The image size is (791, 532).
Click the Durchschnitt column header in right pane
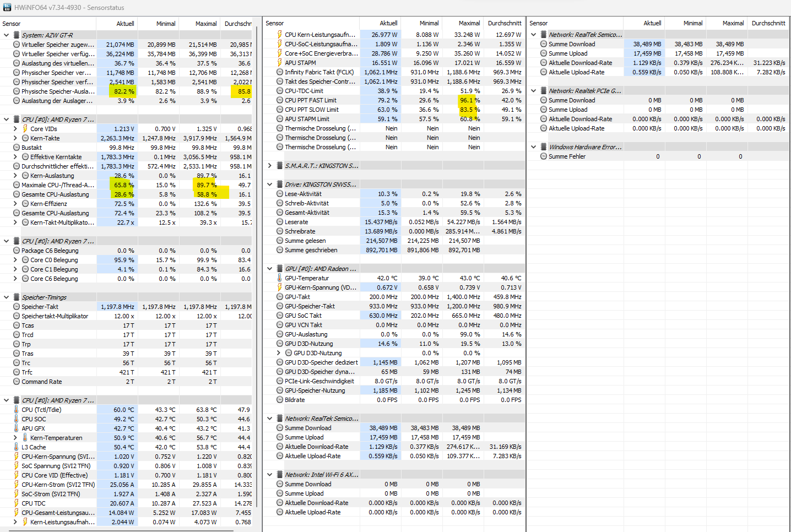coord(768,23)
